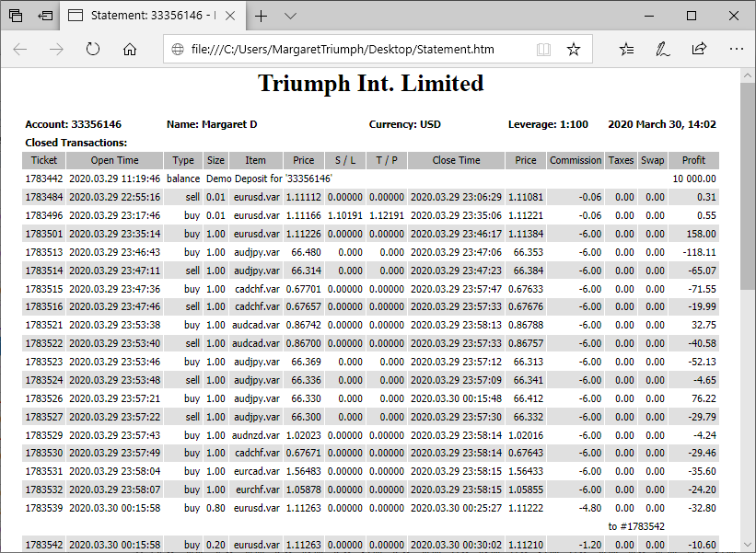Screen dimensions: 756x553
Task: Click the Close Time column header
Action: click(x=456, y=160)
